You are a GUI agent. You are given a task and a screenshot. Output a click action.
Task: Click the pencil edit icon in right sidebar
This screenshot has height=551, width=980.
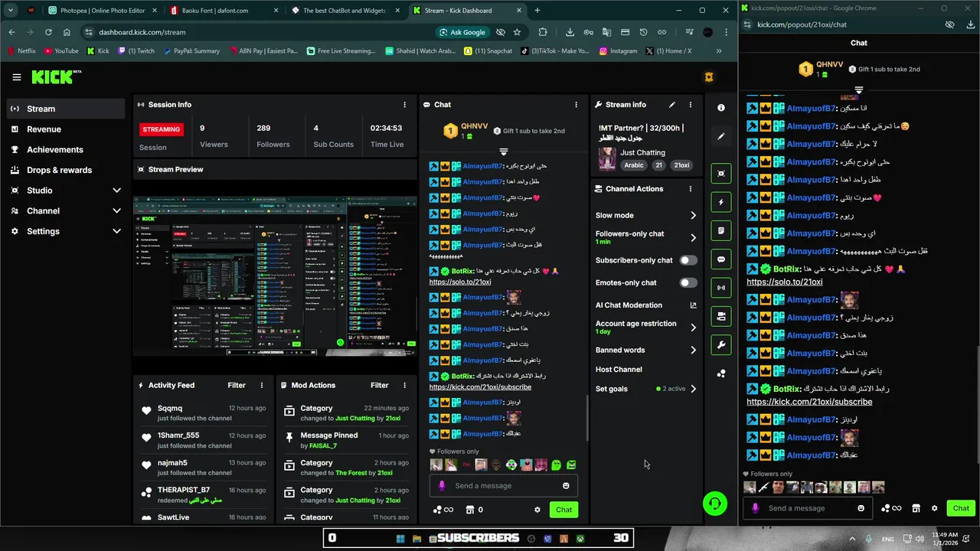click(x=721, y=136)
